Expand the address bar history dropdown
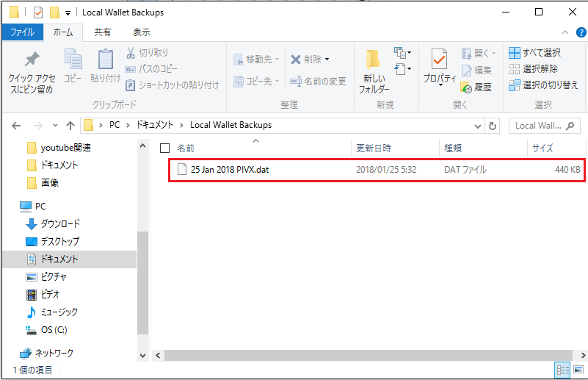The image size is (588, 380). pyautogui.click(x=478, y=125)
